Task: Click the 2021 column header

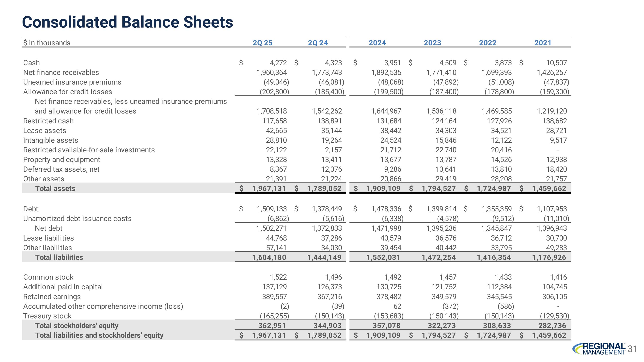Action: [x=543, y=43]
